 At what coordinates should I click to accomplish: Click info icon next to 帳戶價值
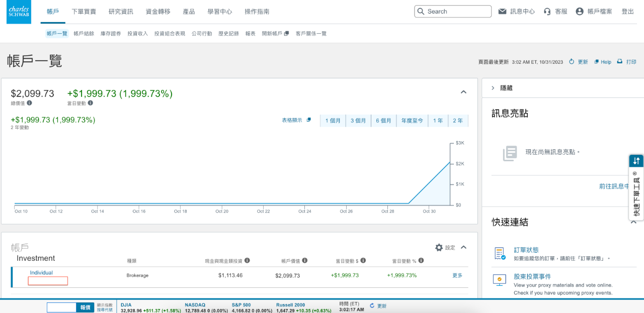(305, 261)
